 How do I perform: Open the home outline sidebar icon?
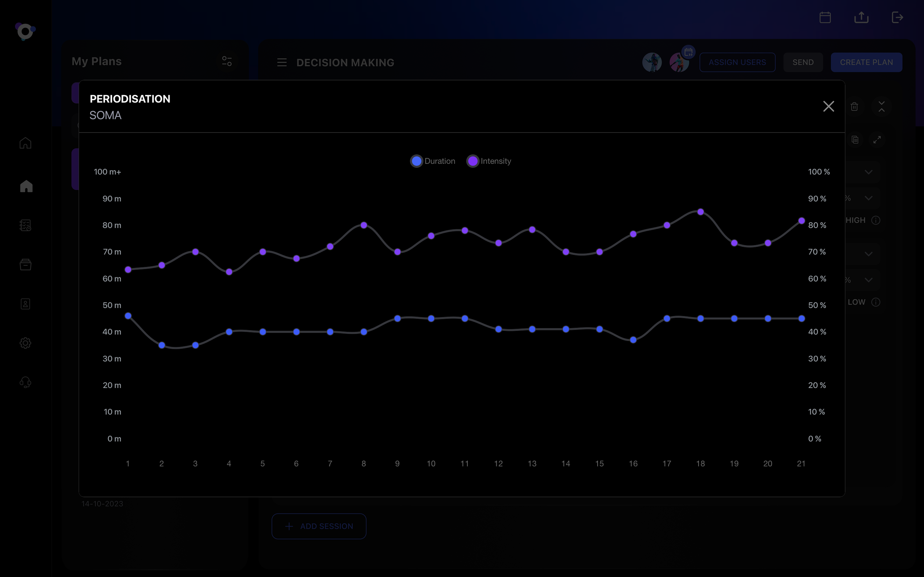point(26,143)
